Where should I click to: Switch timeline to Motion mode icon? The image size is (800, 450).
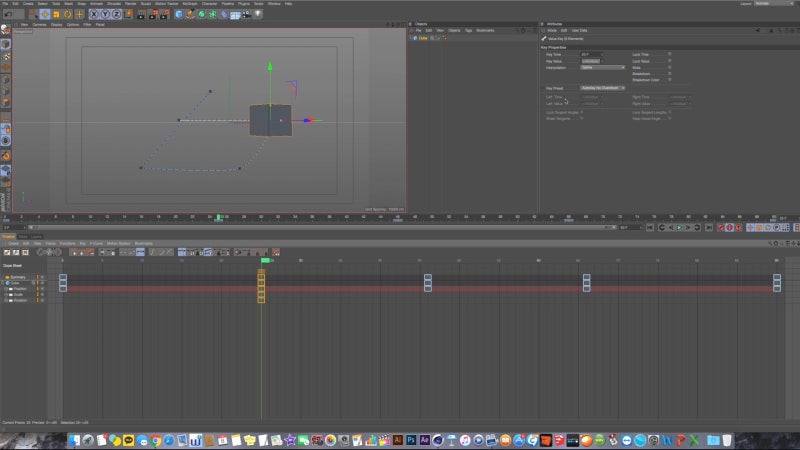25,252
